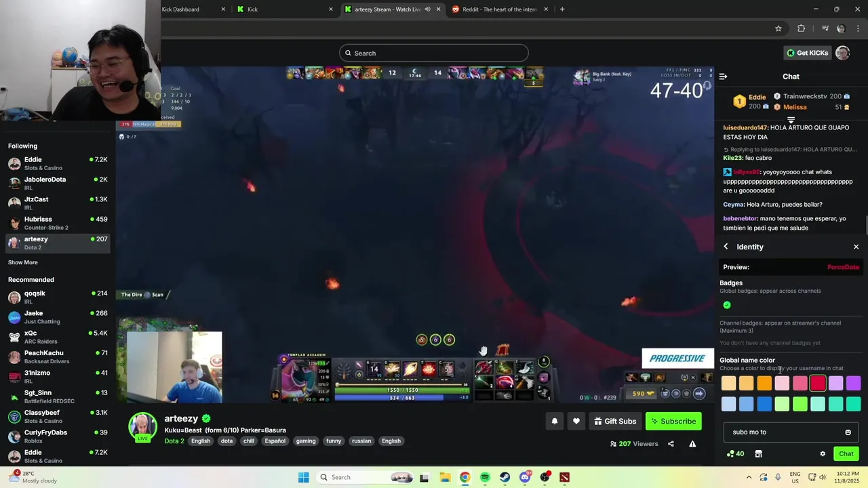The height and width of the screenshot is (488, 868).
Task: Open a new browser tab
Action: click(562, 9)
